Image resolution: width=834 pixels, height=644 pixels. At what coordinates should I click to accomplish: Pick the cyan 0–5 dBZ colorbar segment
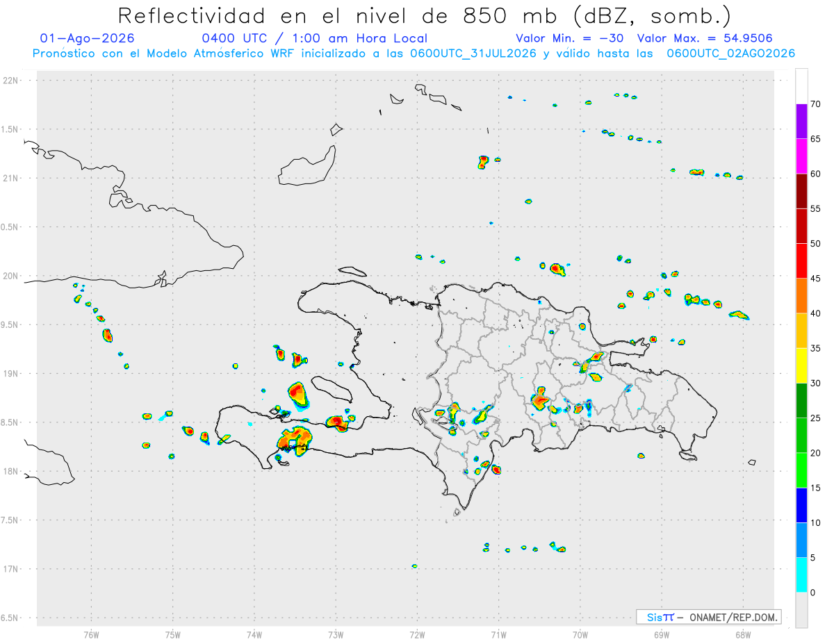801,575
